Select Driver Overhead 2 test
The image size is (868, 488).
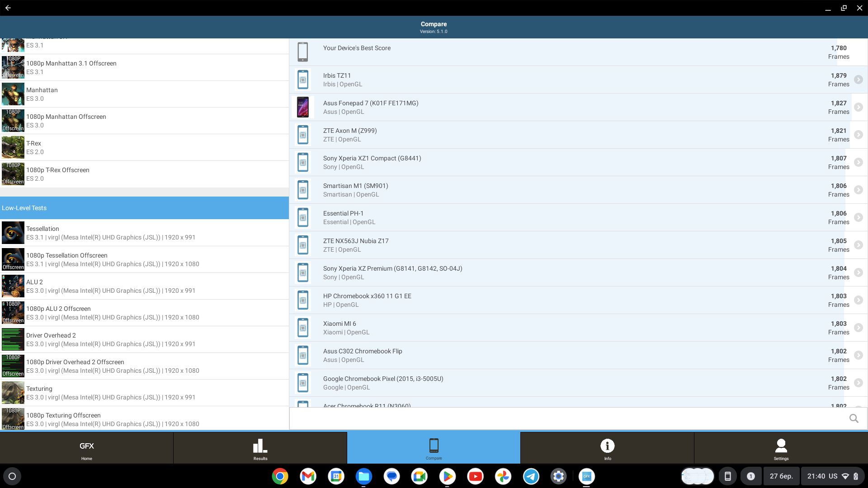coord(144,339)
